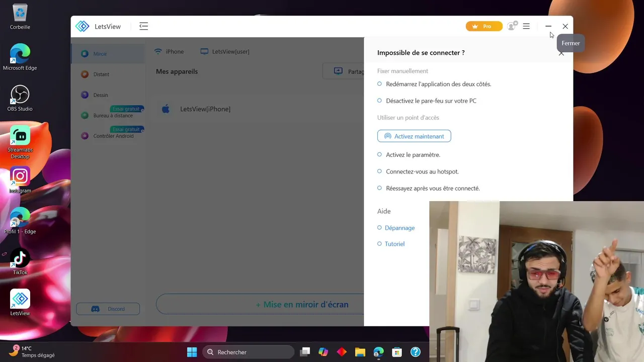Viewport: 644px width, 362px height.
Task: Click the 'Impossible de se connecter ?' heading
Action: click(x=421, y=53)
